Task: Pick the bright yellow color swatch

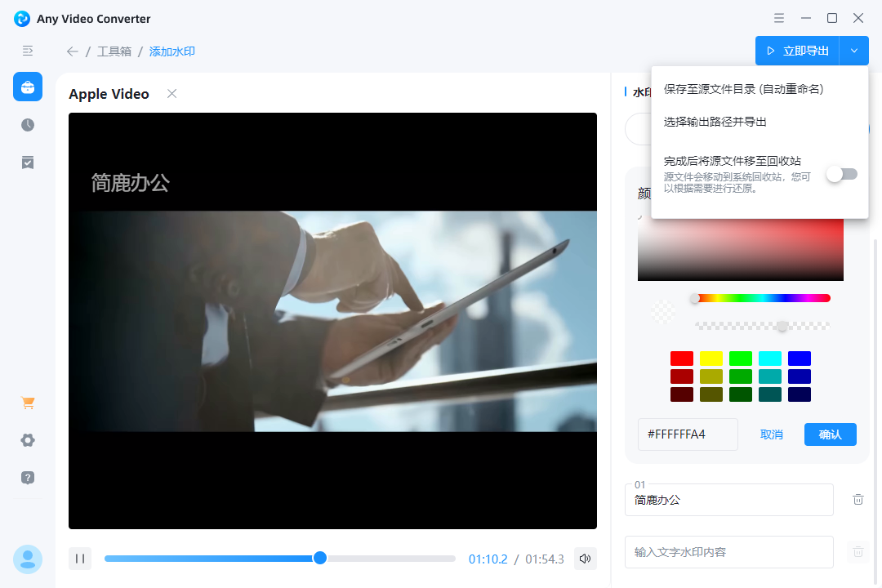Action: tap(711, 359)
